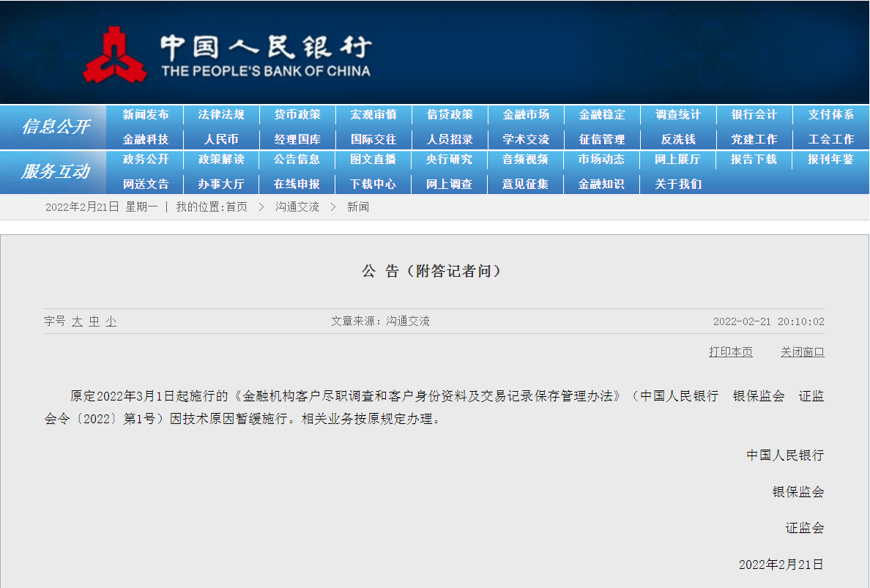The image size is (870, 588).
Task: Open the 调查统计 navigation item
Action: (677, 114)
